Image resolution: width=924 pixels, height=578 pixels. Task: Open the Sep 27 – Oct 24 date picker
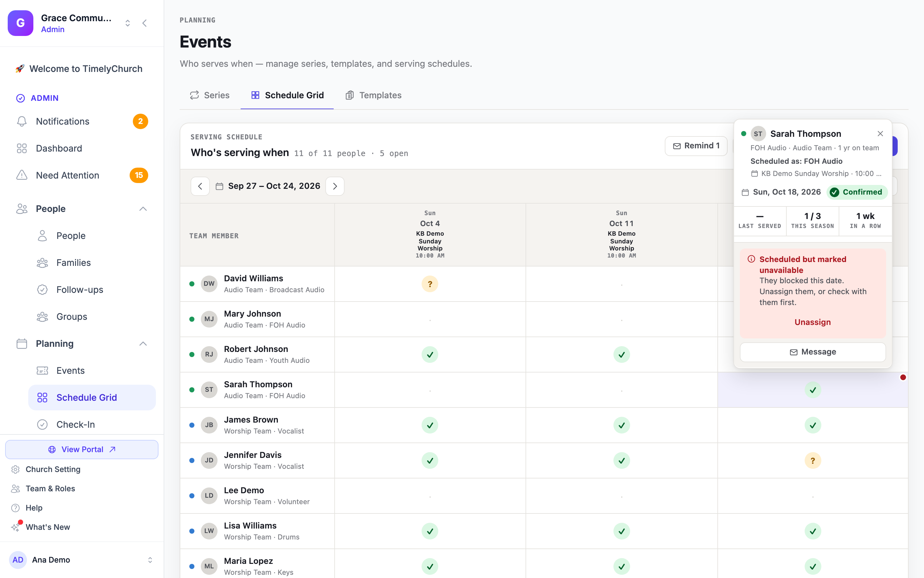click(268, 186)
